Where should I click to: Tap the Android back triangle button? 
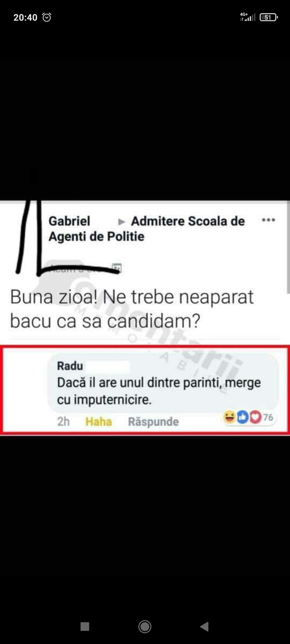coord(204,627)
